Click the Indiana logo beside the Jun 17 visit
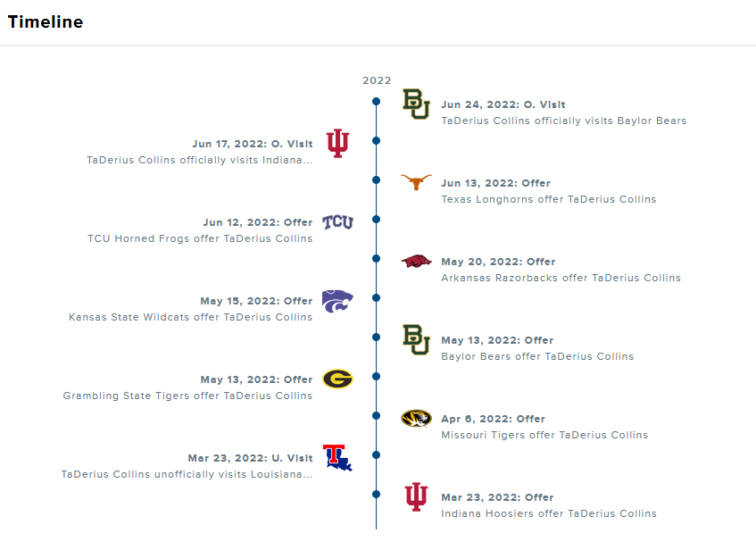 (x=337, y=143)
